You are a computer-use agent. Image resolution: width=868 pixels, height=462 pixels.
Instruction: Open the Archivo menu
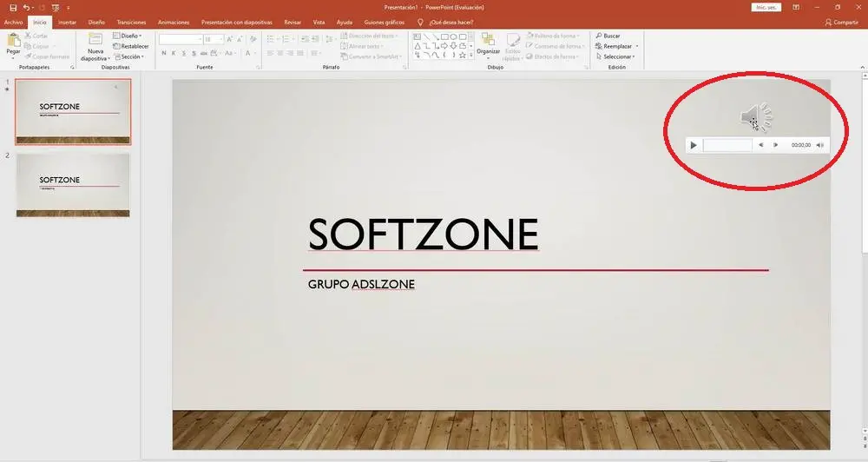tap(13, 23)
